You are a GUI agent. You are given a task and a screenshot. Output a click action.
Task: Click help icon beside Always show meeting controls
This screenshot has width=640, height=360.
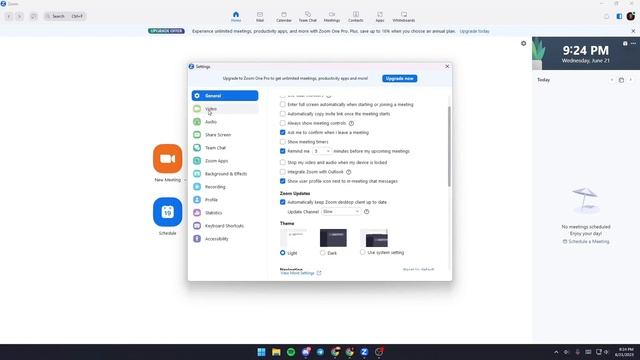[351, 123]
